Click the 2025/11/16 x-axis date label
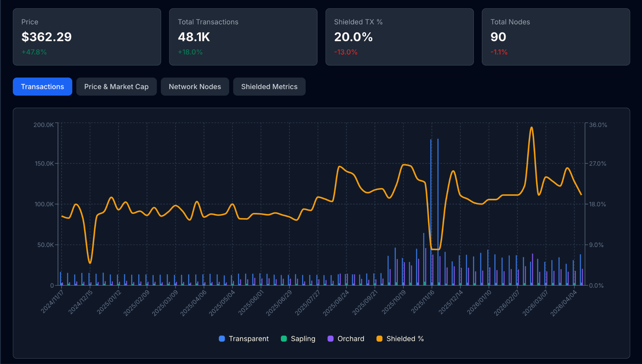The image size is (642, 364). point(423,301)
